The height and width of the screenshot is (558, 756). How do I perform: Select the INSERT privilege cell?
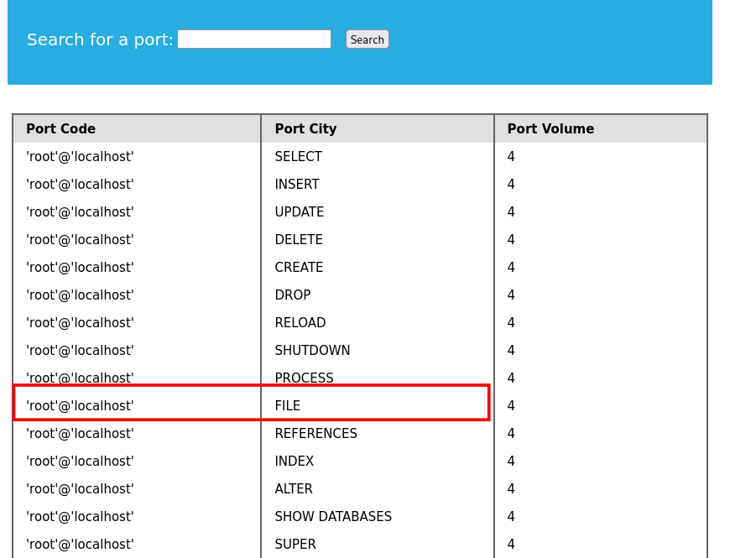pos(297,185)
